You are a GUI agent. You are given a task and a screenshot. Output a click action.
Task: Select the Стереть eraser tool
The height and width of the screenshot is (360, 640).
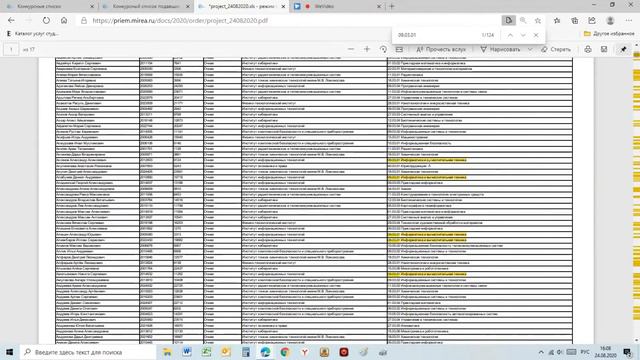[x=556, y=49]
